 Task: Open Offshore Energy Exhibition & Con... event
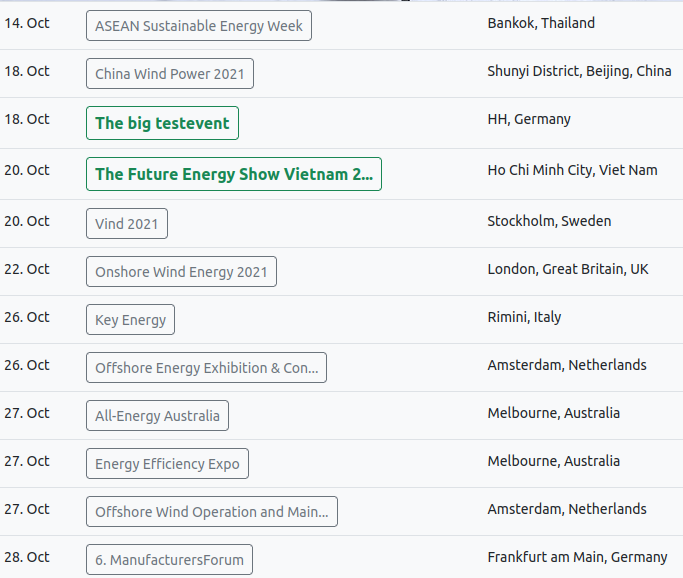coord(206,368)
